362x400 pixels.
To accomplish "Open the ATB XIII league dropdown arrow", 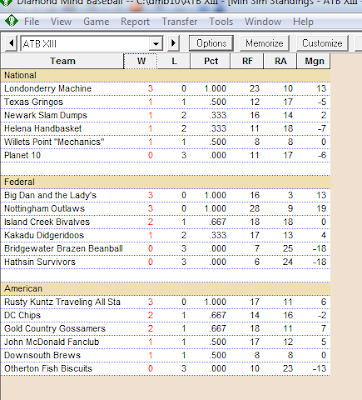I will click(156, 44).
